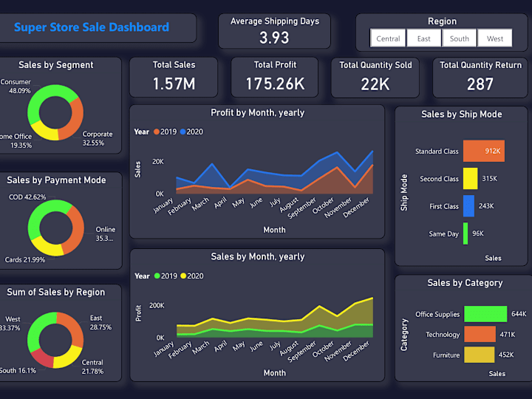Select the Average Shipping Days value 3.93
This screenshot has height=399, width=532.
[x=274, y=38]
